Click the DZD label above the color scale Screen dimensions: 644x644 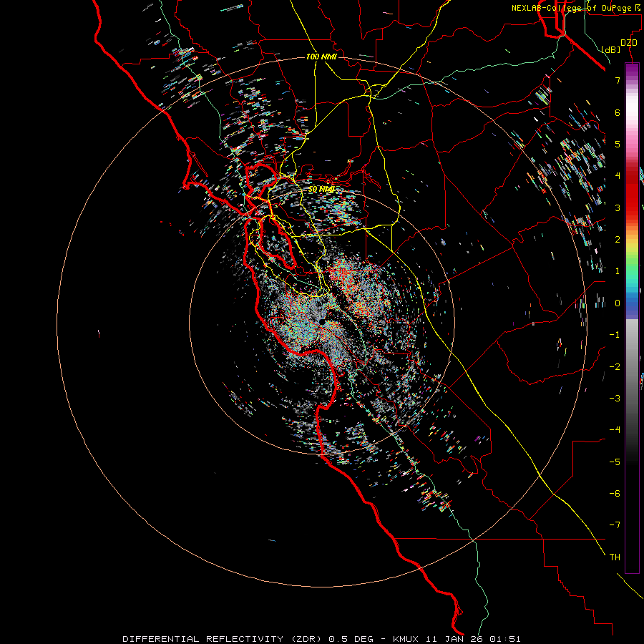click(629, 43)
